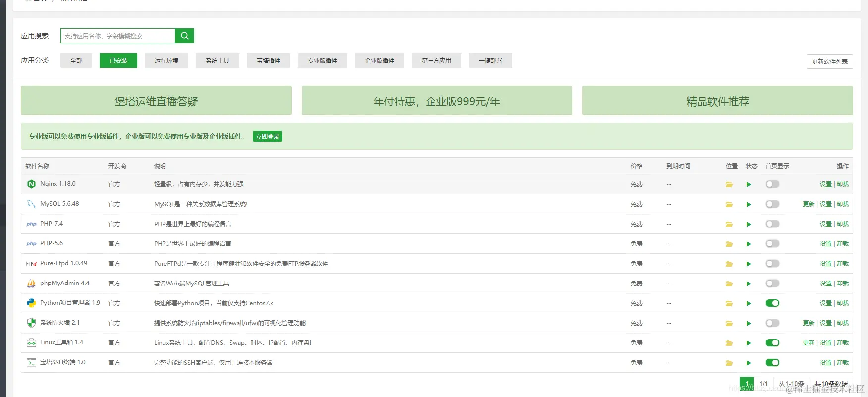Image resolution: width=868 pixels, height=397 pixels.
Task: Click the 立即登录 button
Action: (x=268, y=137)
